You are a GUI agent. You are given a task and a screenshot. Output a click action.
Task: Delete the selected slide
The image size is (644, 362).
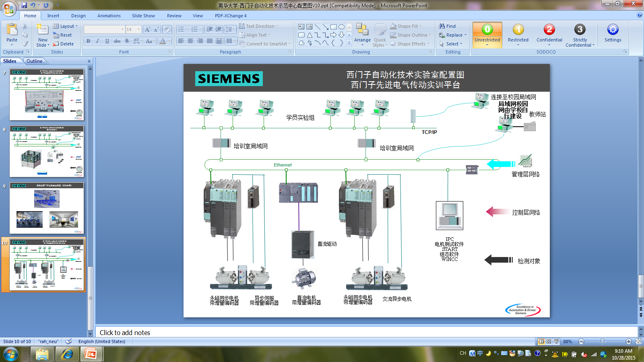[x=63, y=44]
